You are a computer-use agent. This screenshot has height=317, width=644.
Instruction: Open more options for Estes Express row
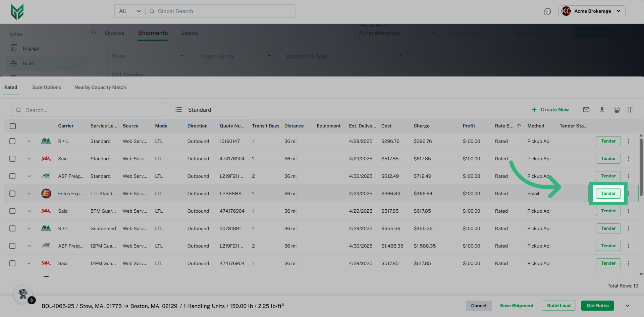pyautogui.click(x=629, y=194)
